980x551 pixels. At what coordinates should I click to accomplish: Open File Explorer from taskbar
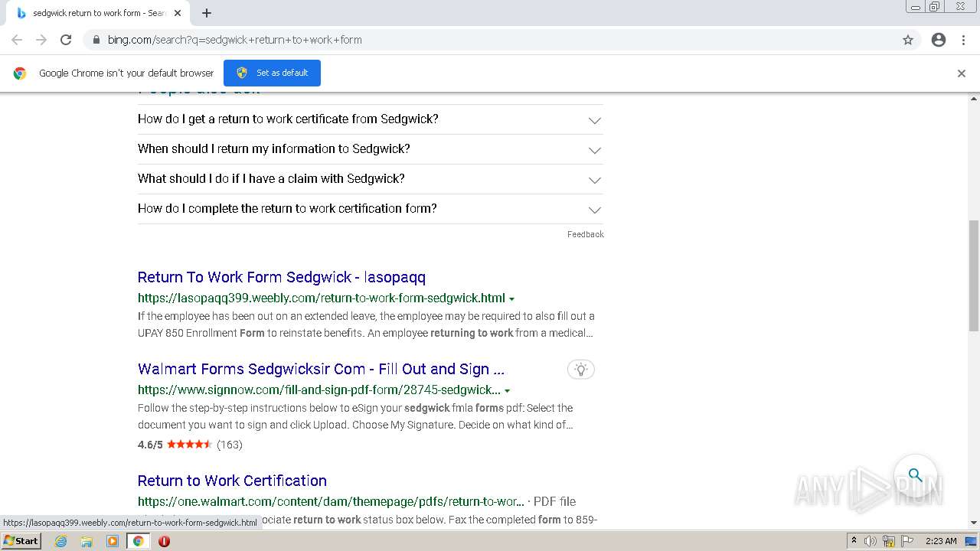[x=87, y=541]
